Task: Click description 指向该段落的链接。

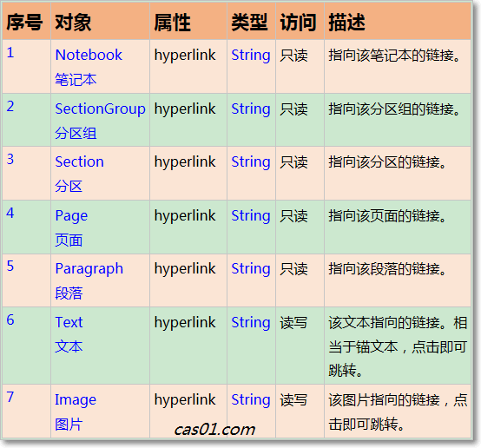Action: (387, 269)
